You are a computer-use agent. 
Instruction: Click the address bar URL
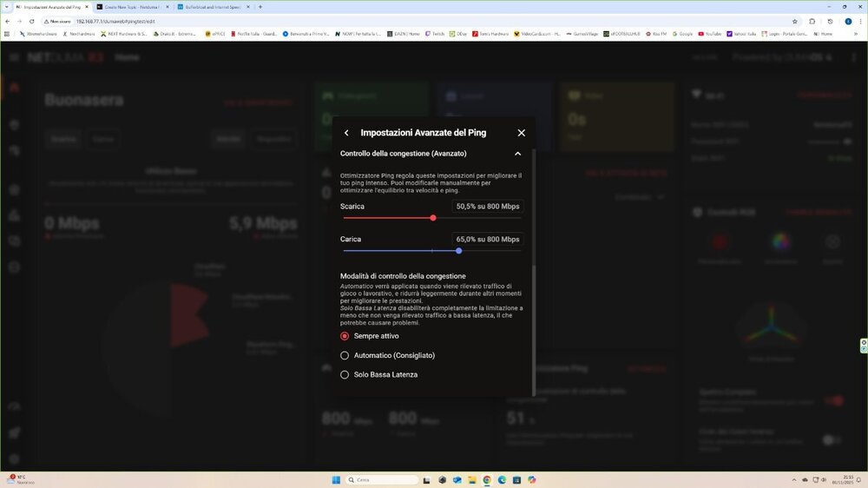pyautogui.click(x=122, y=21)
